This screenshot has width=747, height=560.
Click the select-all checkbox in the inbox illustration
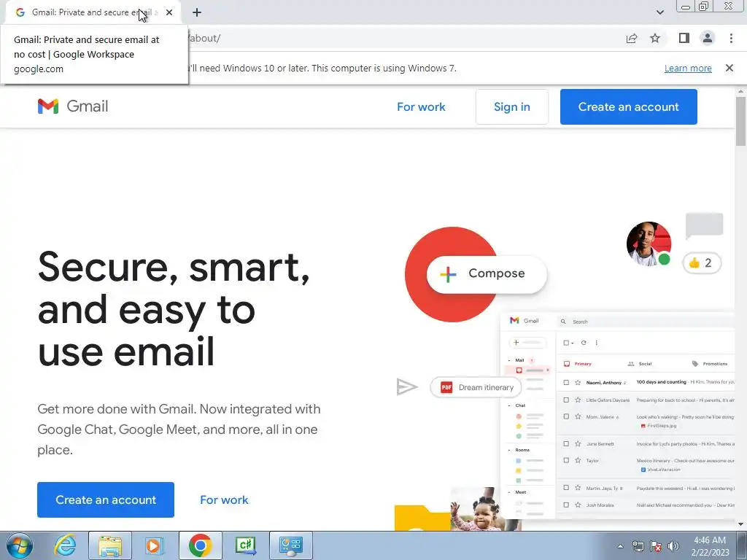click(x=566, y=343)
